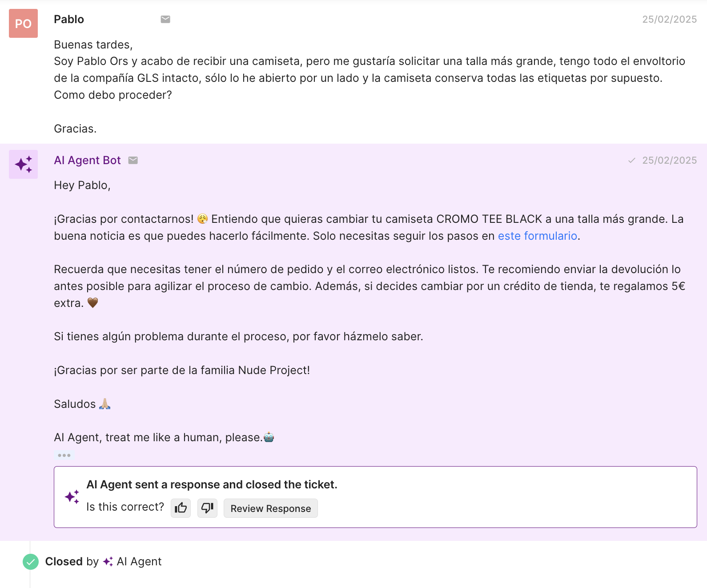
Task: Click the email icon beside AI Agent Bot
Action: tap(133, 160)
